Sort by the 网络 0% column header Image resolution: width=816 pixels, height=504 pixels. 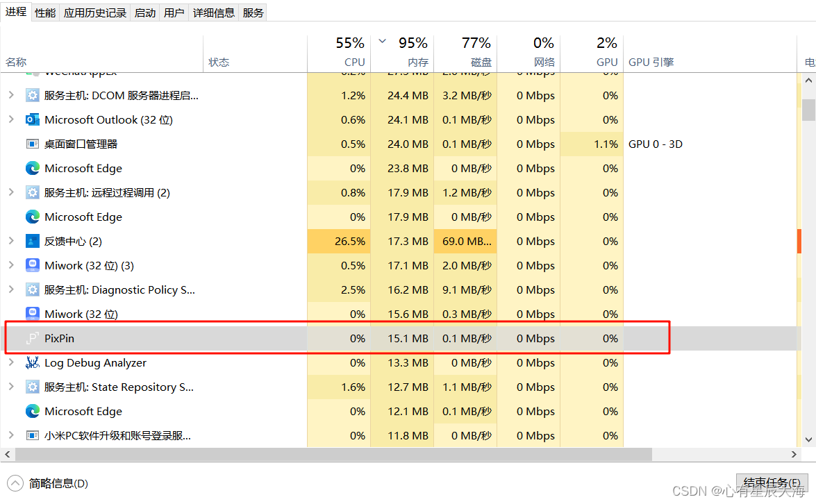click(528, 53)
